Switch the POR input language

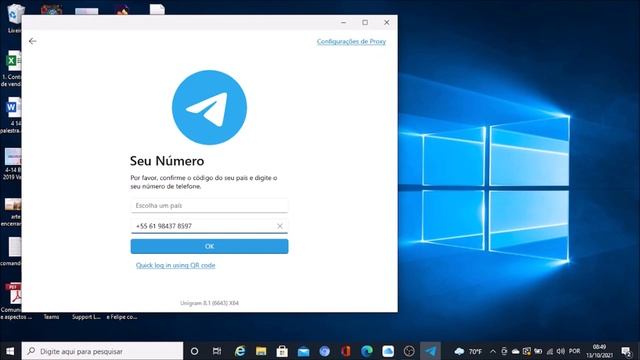click(574, 351)
